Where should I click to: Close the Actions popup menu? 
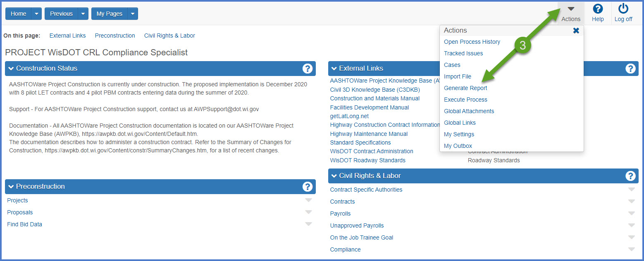click(x=576, y=31)
